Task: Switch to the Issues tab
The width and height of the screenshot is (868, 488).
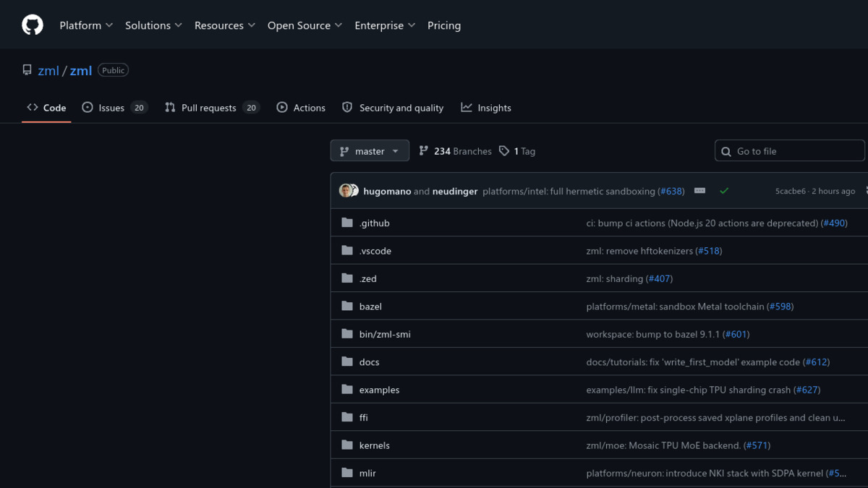Action: click(x=115, y=108)
